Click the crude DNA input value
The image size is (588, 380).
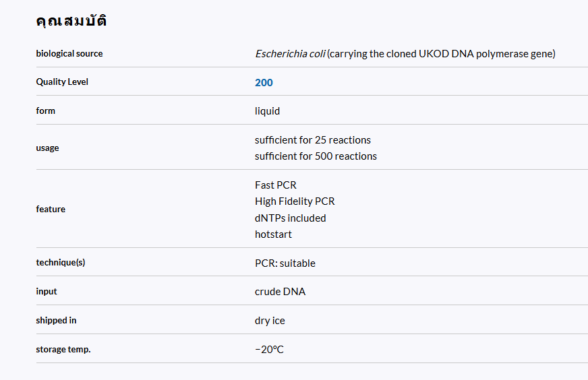pyautogui.click(x=280, y=292)
